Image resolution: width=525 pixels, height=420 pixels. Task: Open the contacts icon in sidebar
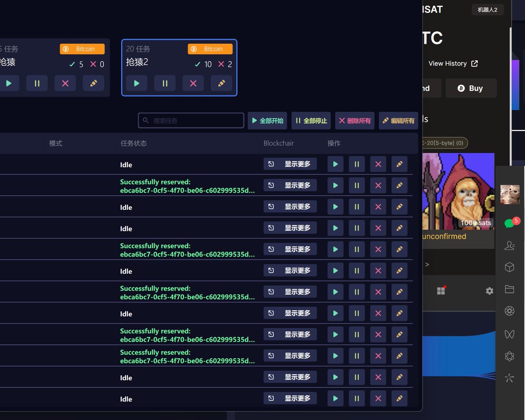click(509, 246)
